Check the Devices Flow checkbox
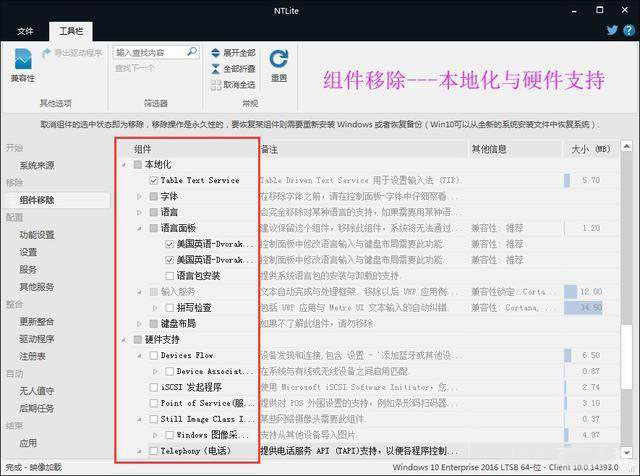Viewport: 640px width, 476px height. (x=153, y=356)
